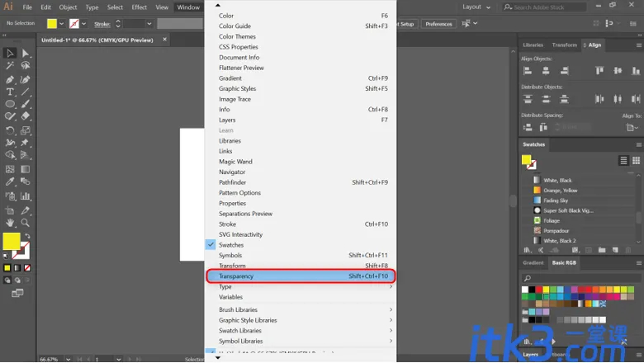Screen dimensions: 644x363
Task: Select the Artboard tool
Action: [10, 211]
